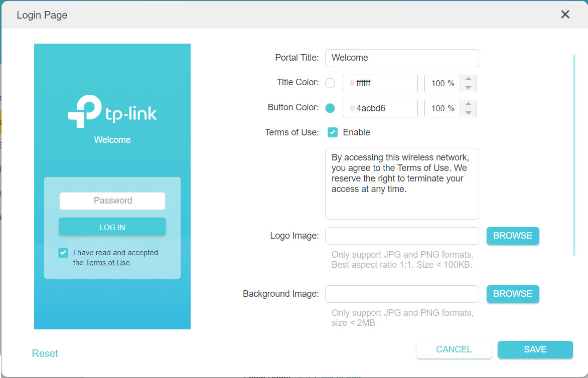This screenshot has height=378, width=588.
Task: Click the Background Image path field
Action: pyautogui.click(x=402, y=294)
